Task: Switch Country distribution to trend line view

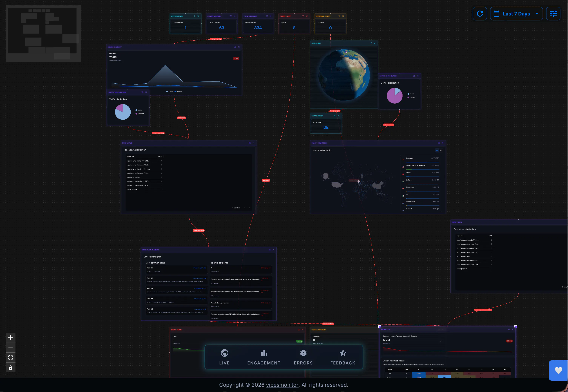Action: [437, 150]
